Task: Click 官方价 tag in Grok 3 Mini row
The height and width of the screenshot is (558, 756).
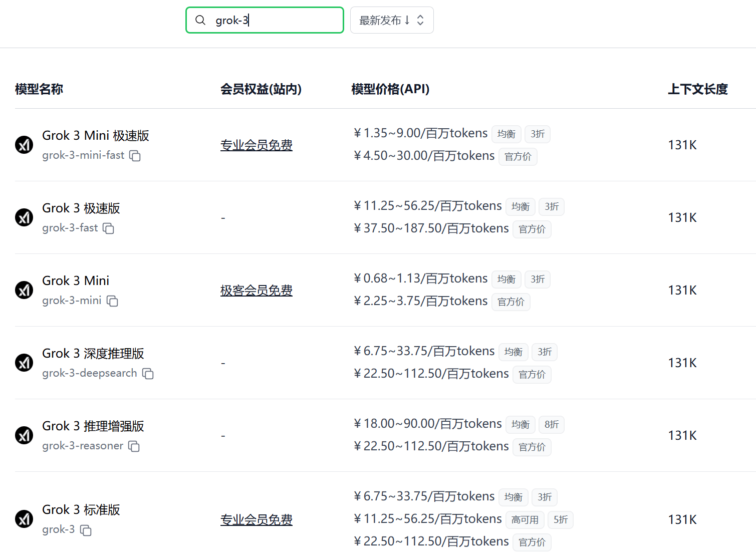Action: [511, 302]
